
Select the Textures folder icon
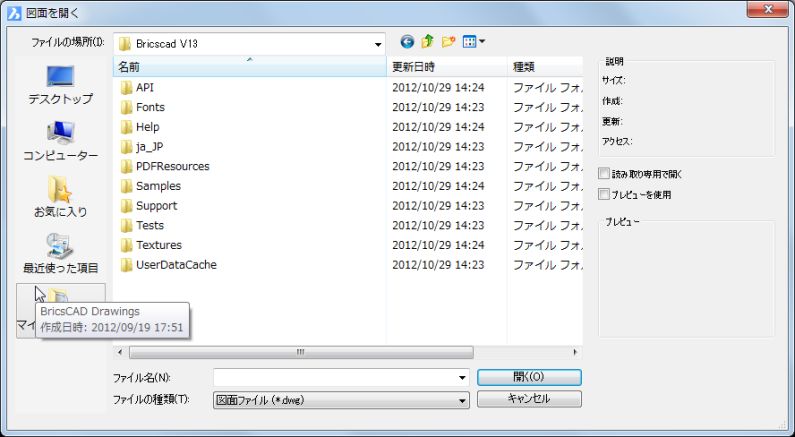coord(126,245)
